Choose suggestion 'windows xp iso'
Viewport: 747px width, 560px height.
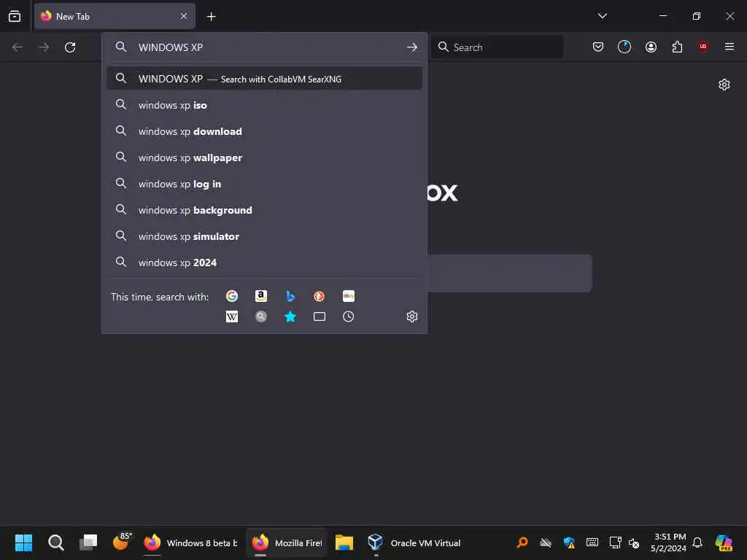tap(264, 105)
